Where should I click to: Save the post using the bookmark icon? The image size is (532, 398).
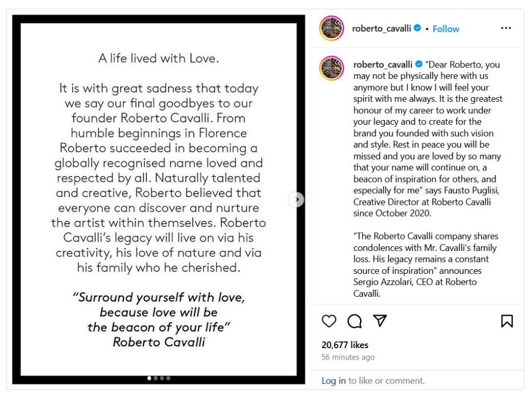[x=507, y=321]
